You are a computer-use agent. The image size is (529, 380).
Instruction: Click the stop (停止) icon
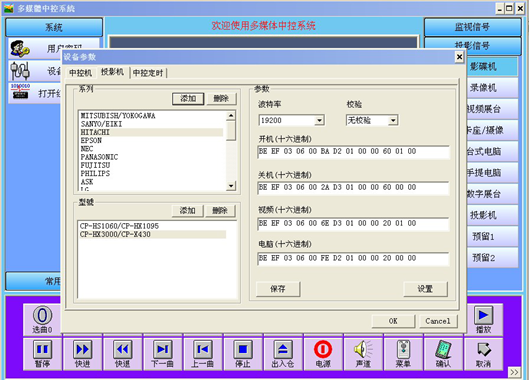point(243,350)
